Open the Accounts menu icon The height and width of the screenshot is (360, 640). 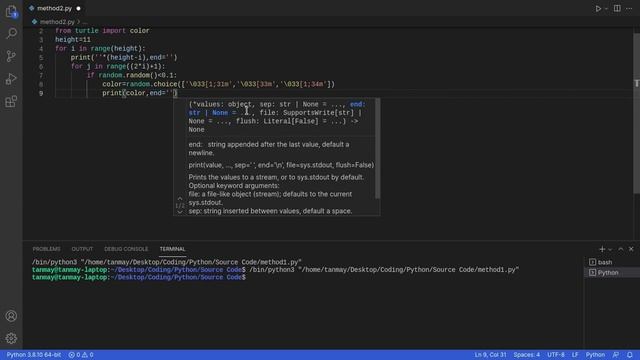(11, 316)
